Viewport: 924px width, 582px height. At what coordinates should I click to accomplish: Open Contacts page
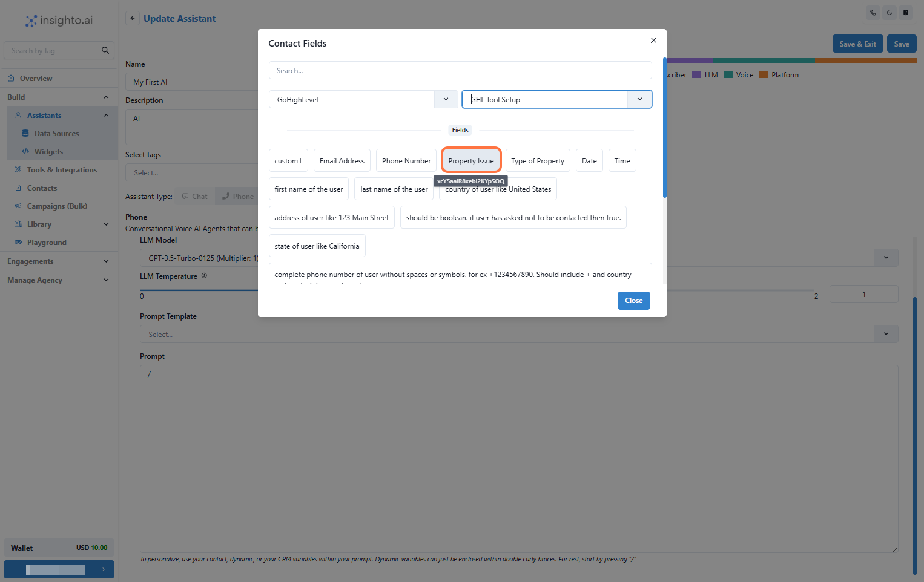click(x=42, y=188)
